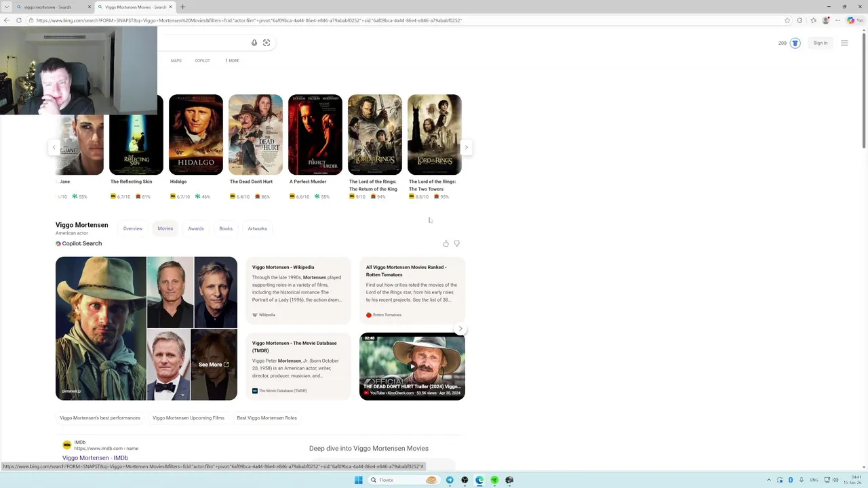
Task: Open browser favorites list icon
Action: point(813,20)
